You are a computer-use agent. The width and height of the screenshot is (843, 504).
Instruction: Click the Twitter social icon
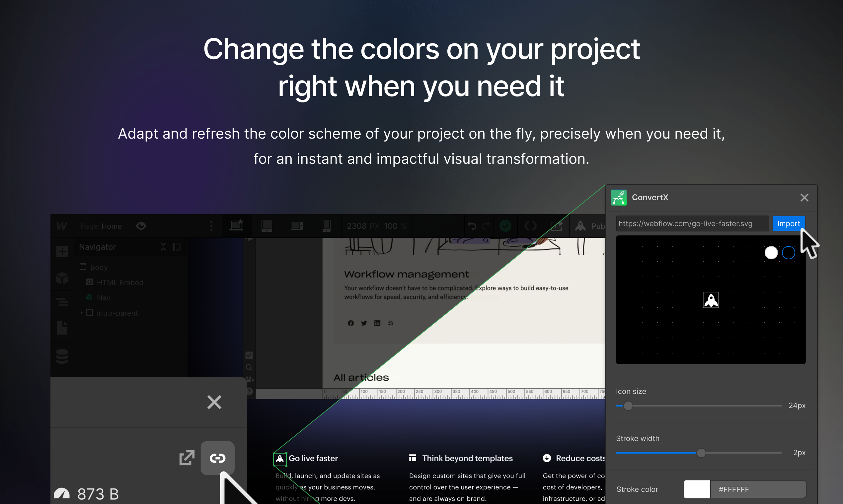click(x=364, y=323)
